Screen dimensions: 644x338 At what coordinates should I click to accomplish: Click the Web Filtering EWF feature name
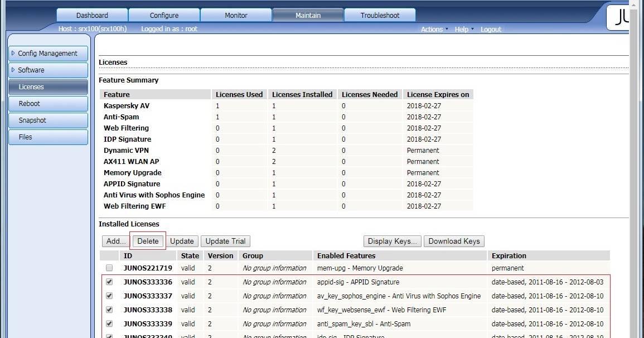tap(135, 206)
